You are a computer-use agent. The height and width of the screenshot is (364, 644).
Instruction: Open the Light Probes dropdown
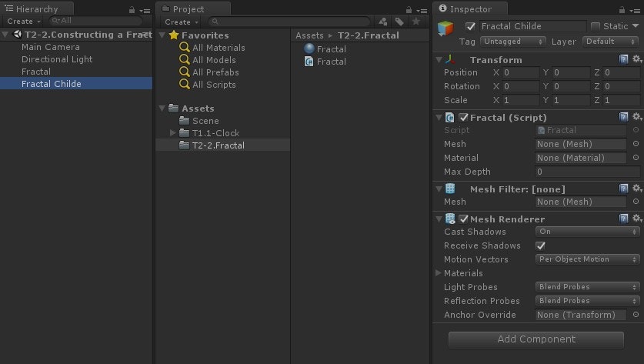pyautogui.click(x=587, y=287)
